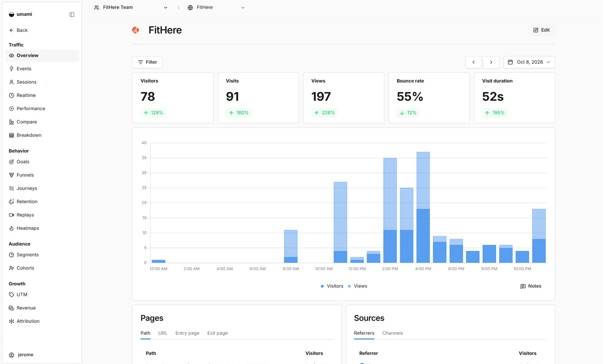The image size is (603, 364).
Task: Open the Compare view
Action: point(42,122)
